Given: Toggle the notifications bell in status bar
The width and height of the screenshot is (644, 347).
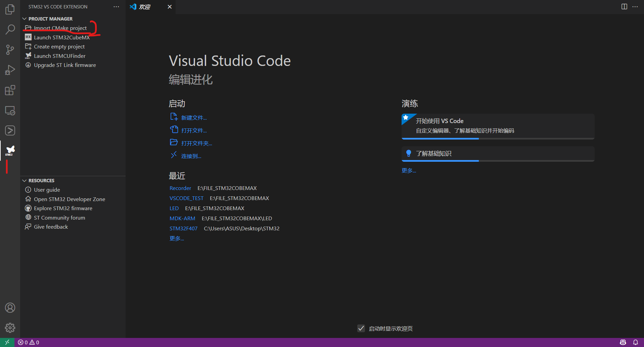Looking at the screenshot, I should click(x=636, y=342).
